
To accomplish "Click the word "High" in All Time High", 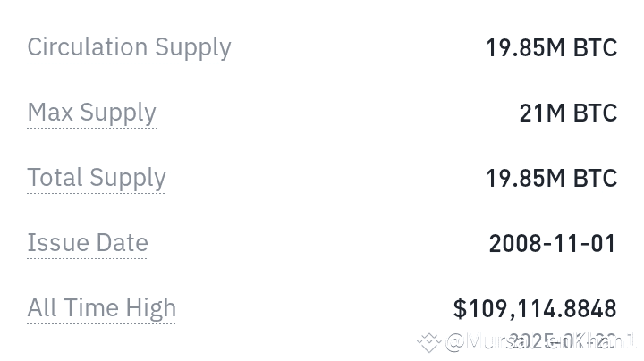I will (150, 308).
